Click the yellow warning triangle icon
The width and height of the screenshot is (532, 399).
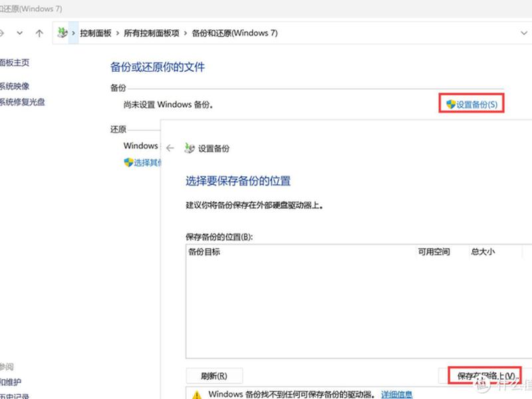point(196,394)
